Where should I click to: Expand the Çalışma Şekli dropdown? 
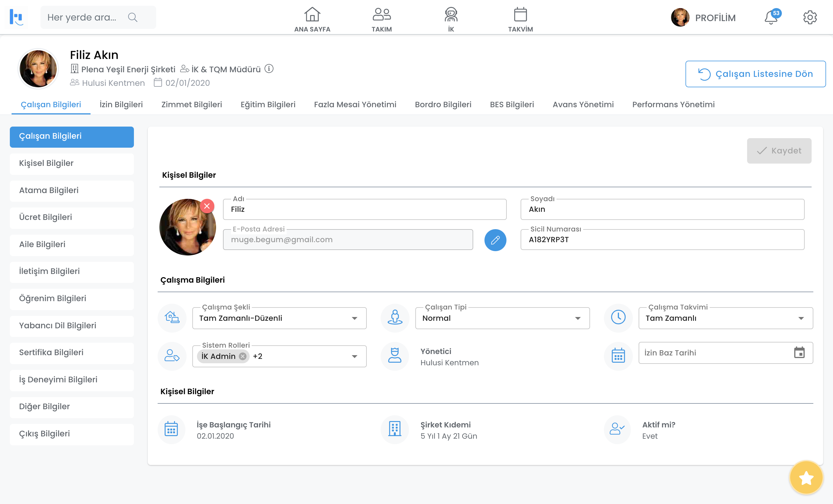pos(354,318)
